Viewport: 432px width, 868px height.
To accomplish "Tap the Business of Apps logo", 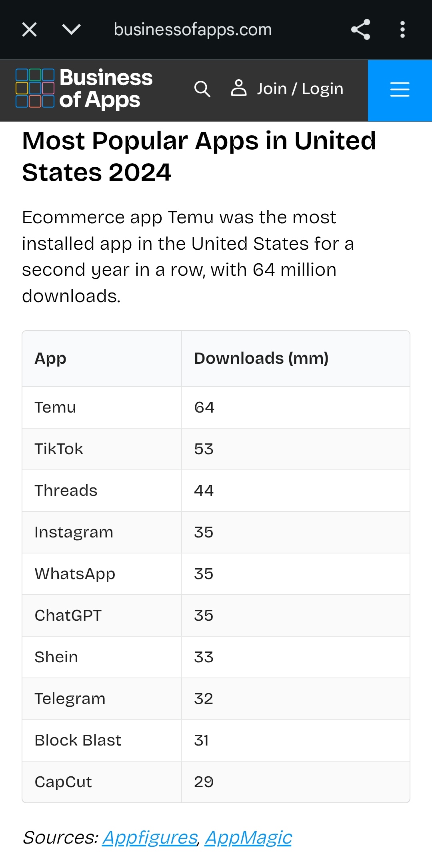I will 84,89.
